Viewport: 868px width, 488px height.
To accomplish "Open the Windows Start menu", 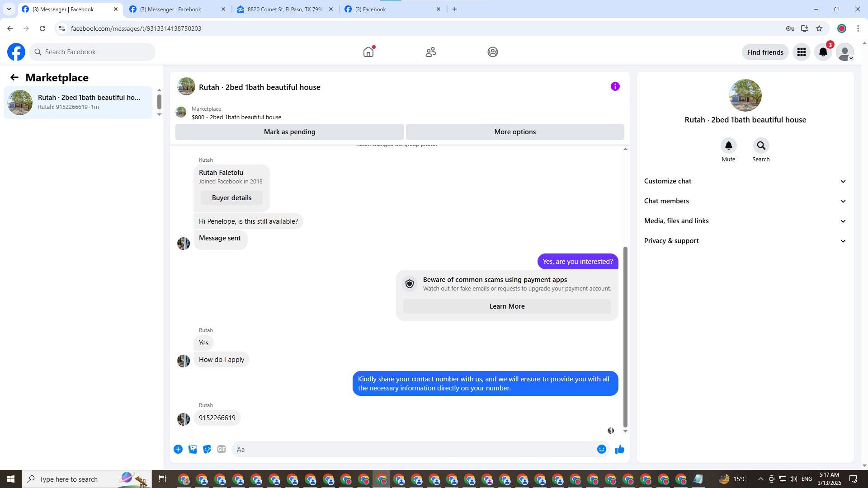I will coord(11,479).
